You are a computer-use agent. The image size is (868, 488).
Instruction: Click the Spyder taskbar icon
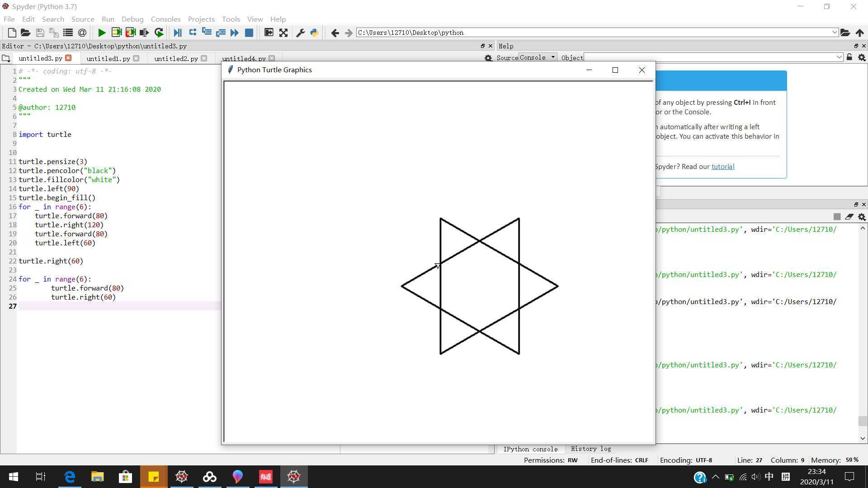294,476
